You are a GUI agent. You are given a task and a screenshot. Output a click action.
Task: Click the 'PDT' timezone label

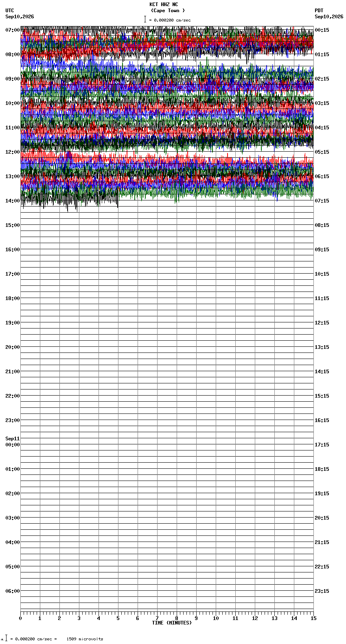pyautogui.click(x=319, y=11)
